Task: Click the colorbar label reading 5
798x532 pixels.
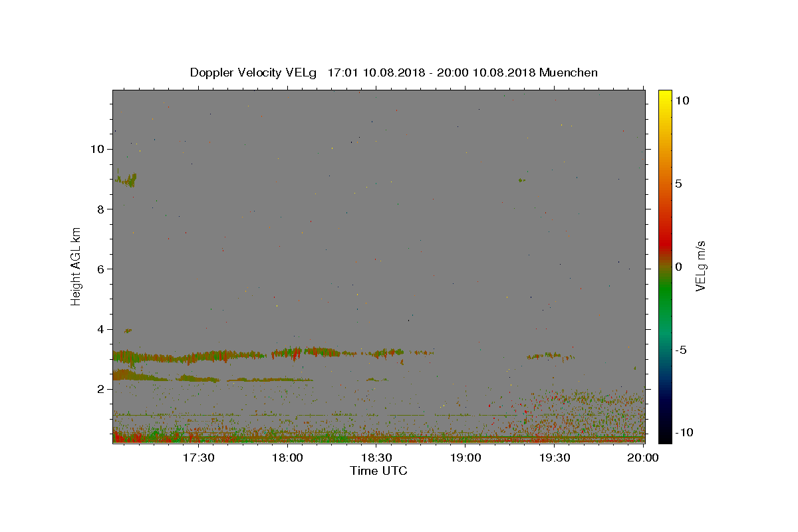Action: [678, 184]
